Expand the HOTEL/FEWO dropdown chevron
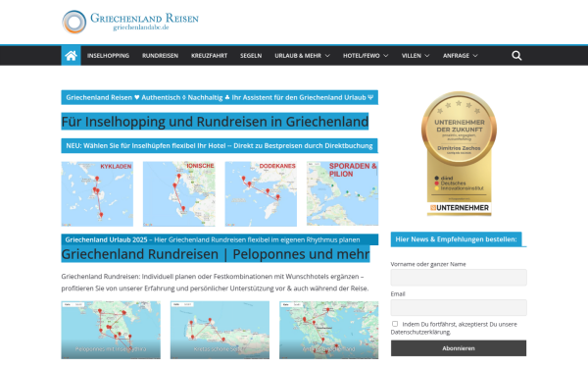Viewport: 588px width, 368px height. [x=385, y=56]
